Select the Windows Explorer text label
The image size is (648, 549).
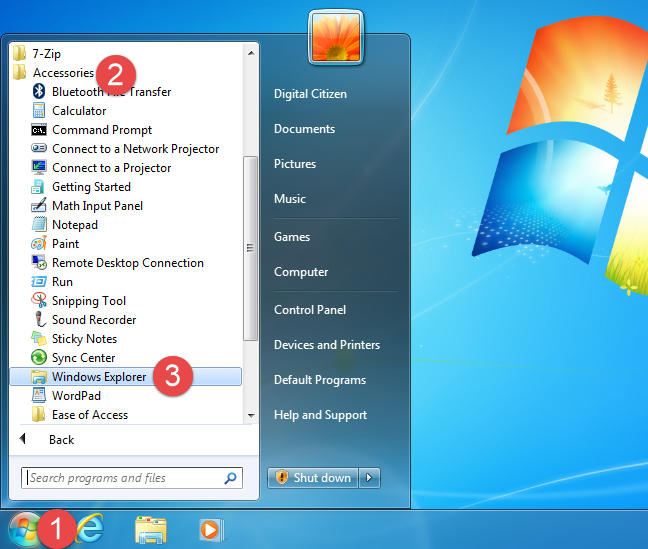point(99,377)
